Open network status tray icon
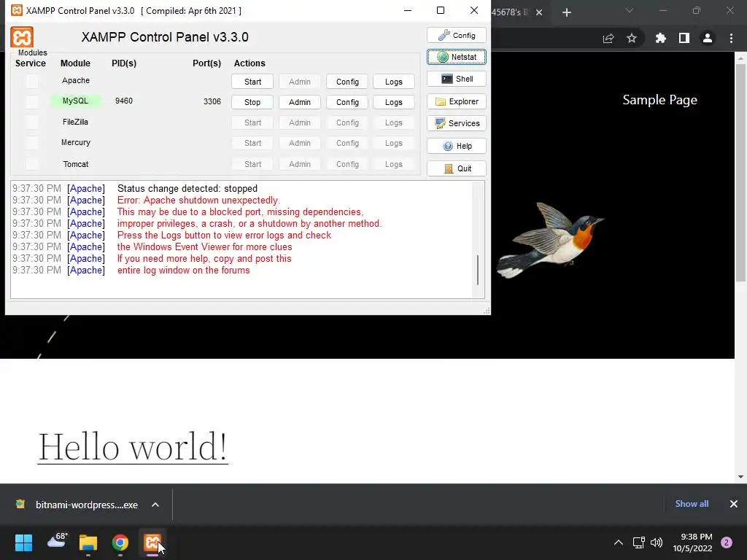 (638, 542)
